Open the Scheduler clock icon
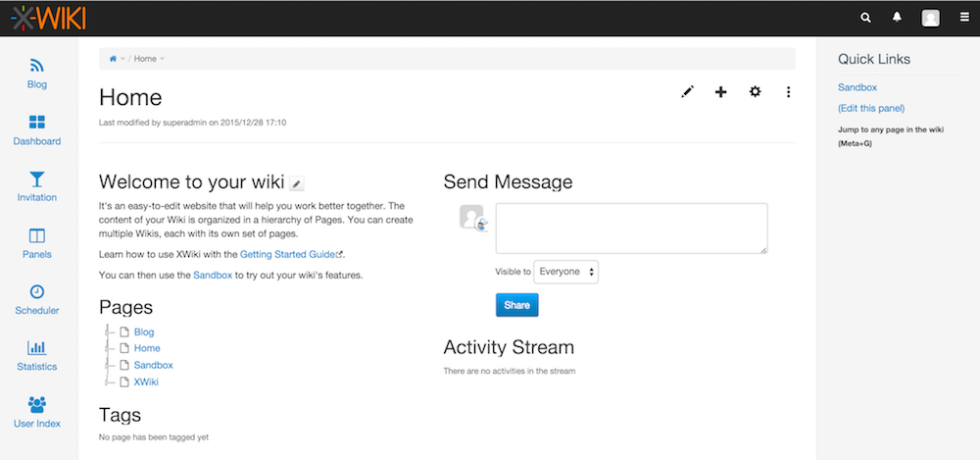980x460 pixels. (x=37, y=292)
